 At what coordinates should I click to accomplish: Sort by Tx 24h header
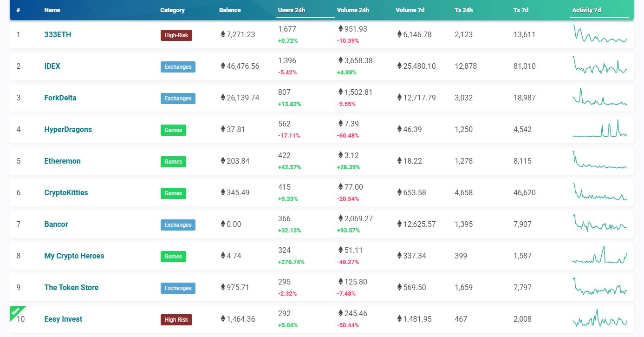[463, 10]
